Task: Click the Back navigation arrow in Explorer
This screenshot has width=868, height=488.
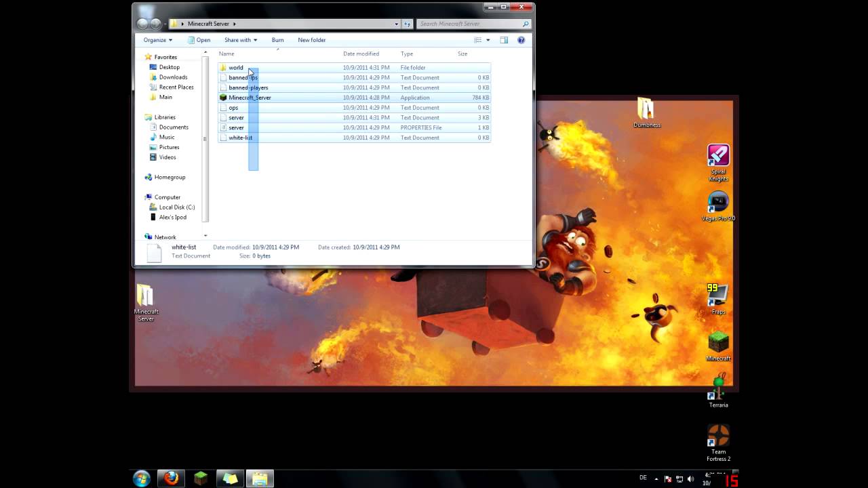Action: [142, 24]
